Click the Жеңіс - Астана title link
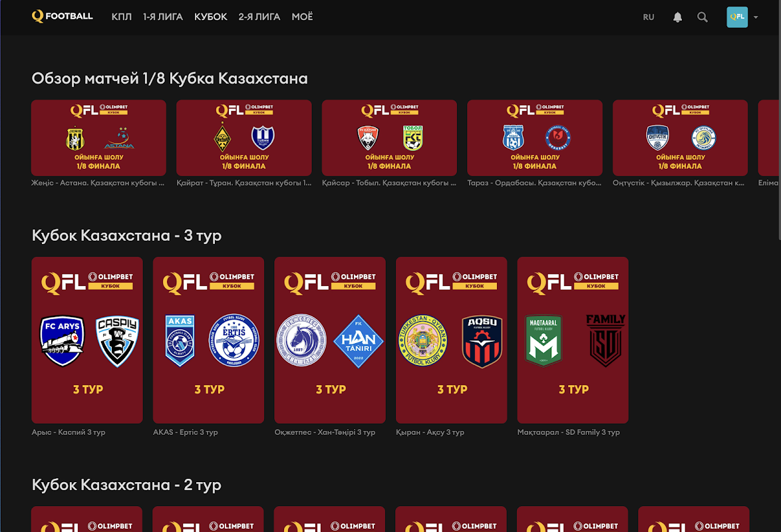This screenshot has height=532, width=781. (98, 183)
